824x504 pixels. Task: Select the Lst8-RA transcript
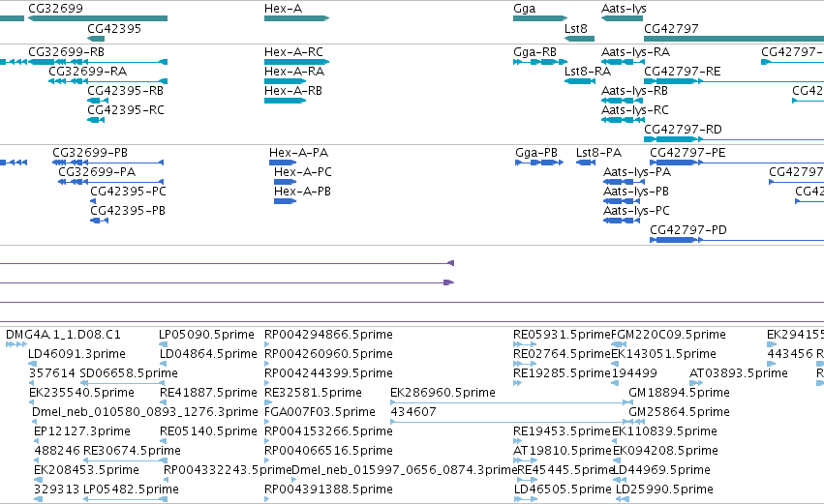[588, 72]
